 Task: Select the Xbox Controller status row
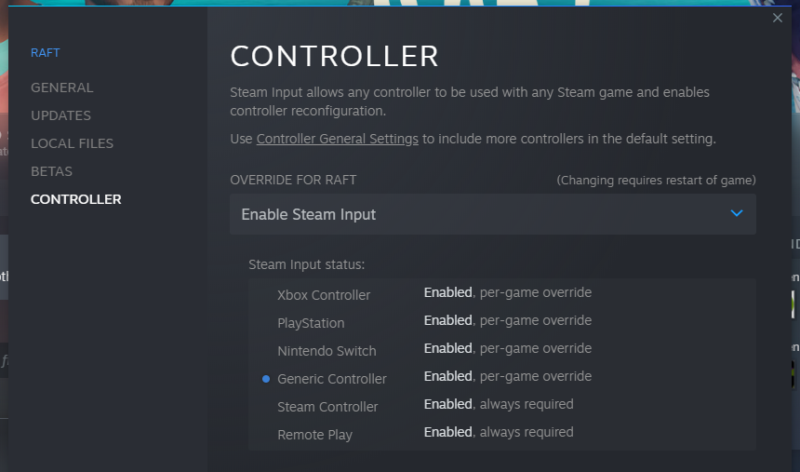[502, 293]
